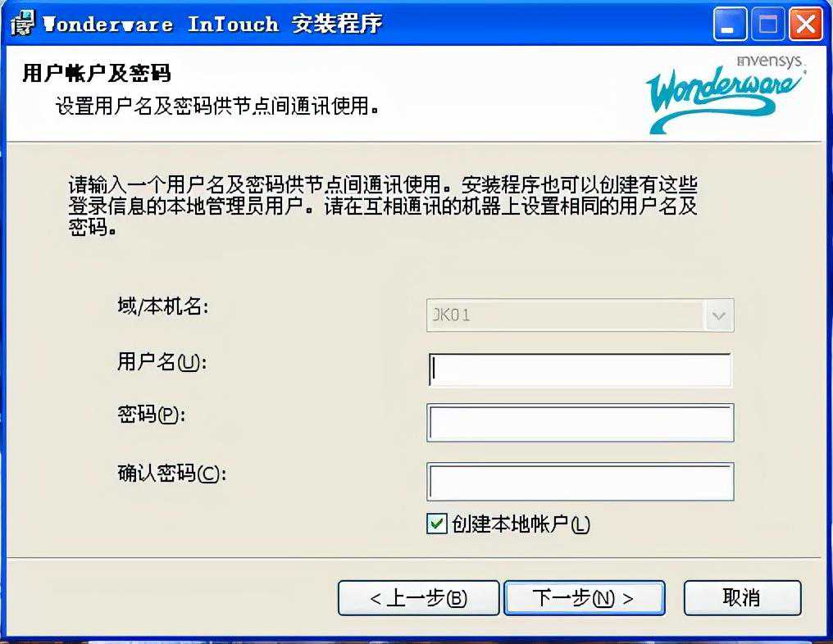Click the 用户名(U) label

[x=162, y=363]
